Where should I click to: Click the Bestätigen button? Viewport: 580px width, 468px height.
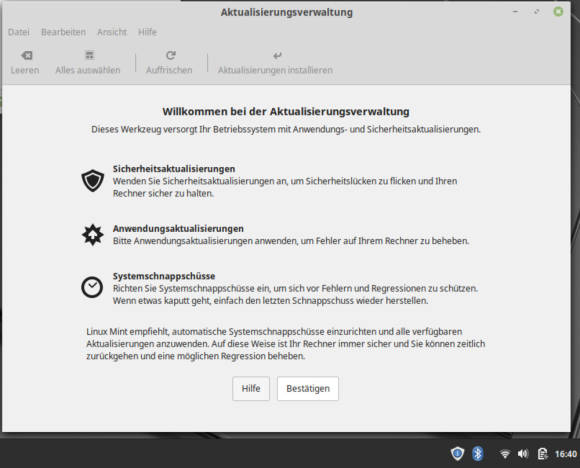pyautogui.click(x=308, y=388)
